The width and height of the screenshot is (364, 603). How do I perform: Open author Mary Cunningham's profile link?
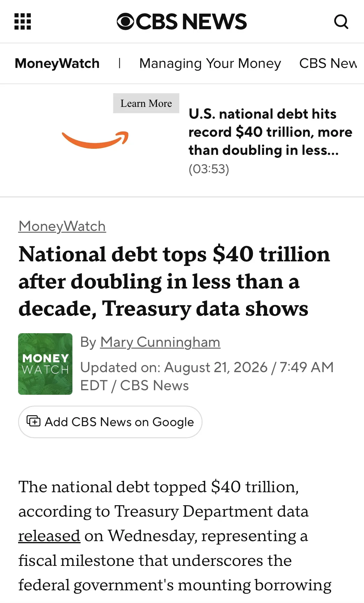click(160, 342)
